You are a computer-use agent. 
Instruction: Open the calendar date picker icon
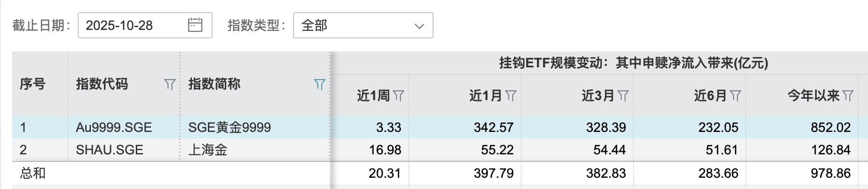195,25
